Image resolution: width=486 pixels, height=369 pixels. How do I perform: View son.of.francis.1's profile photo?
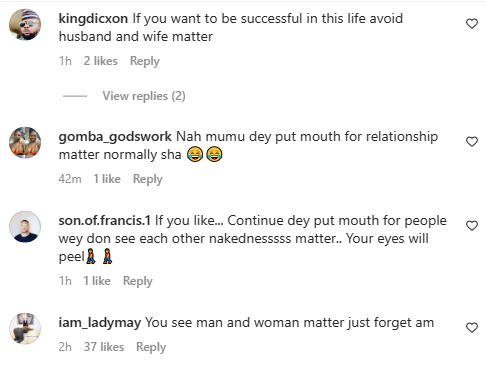[x=25, y=226]
